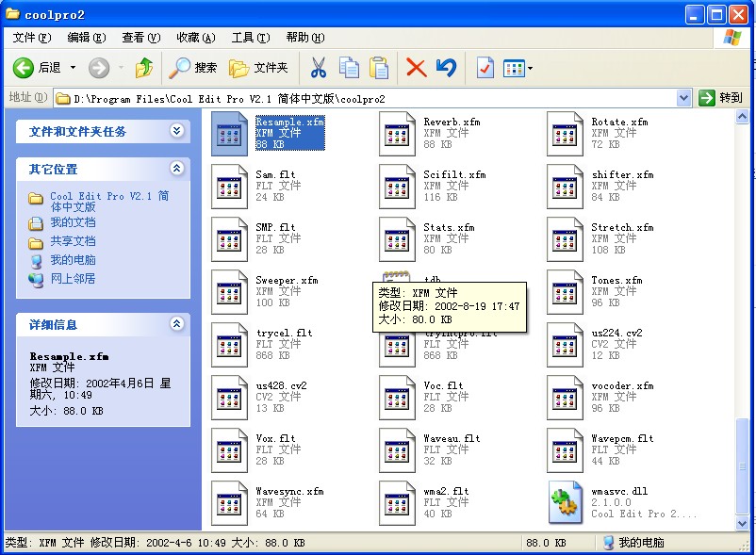
Task: Open Views button dropdown arrow
Action: 530,69
